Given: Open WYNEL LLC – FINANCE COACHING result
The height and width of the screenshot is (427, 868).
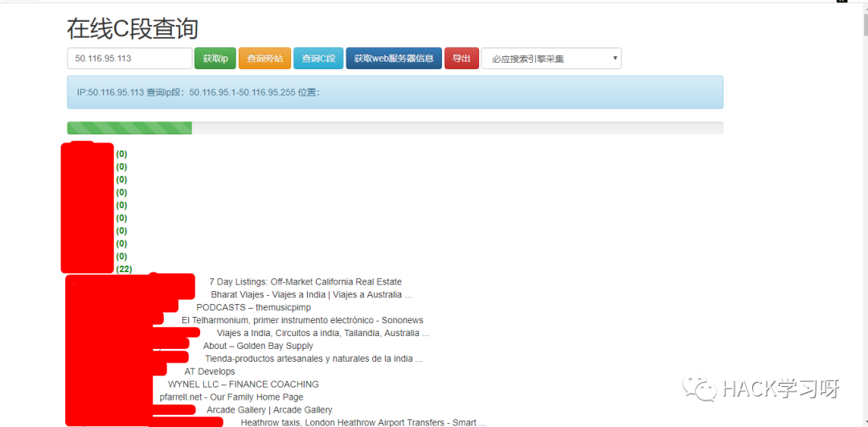Looking at the screenshot, I should tap(243, 384).
